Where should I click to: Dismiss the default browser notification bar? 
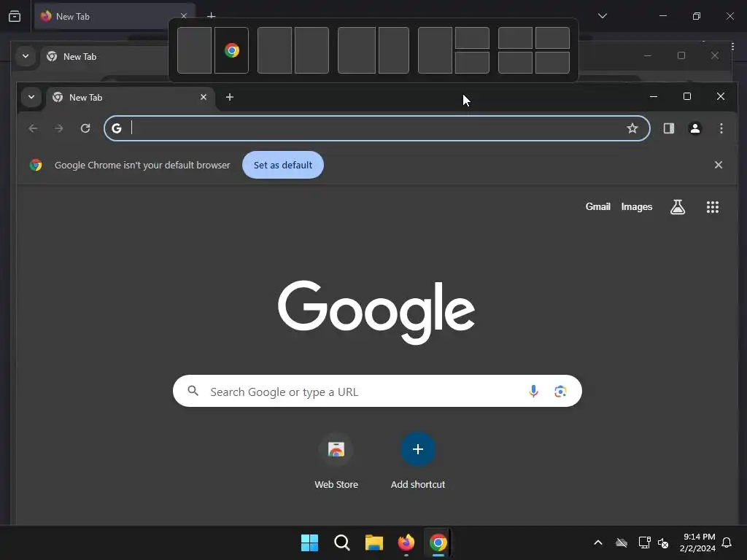[719, 165]
